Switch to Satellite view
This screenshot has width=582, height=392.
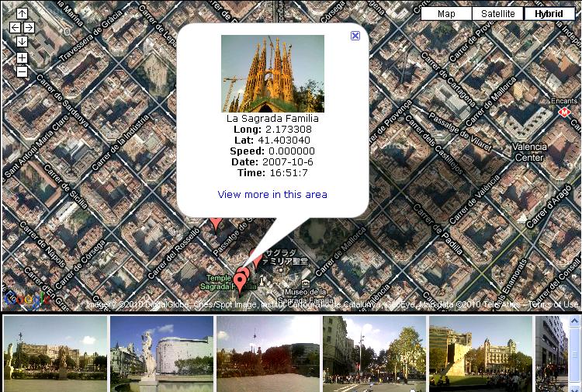(497, 14)
